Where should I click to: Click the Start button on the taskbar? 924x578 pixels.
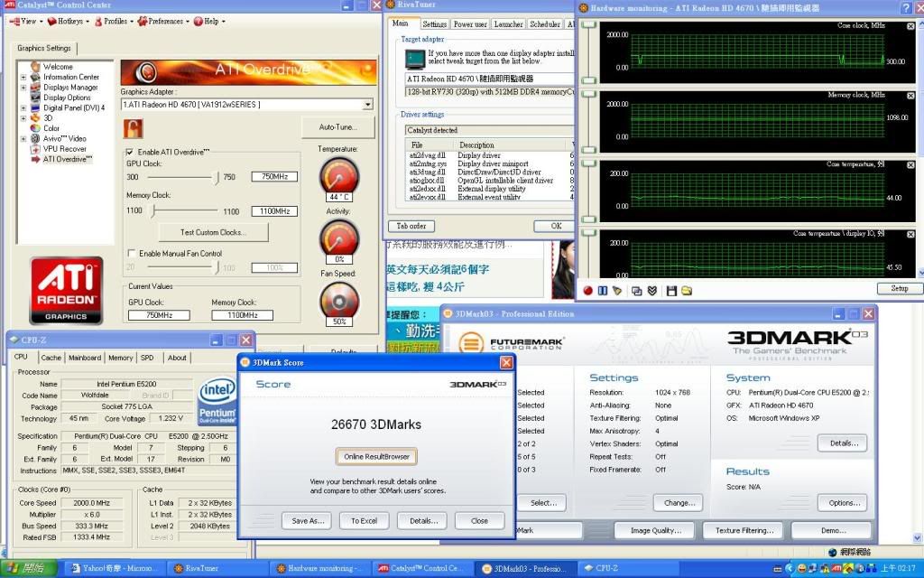(28, 569)
